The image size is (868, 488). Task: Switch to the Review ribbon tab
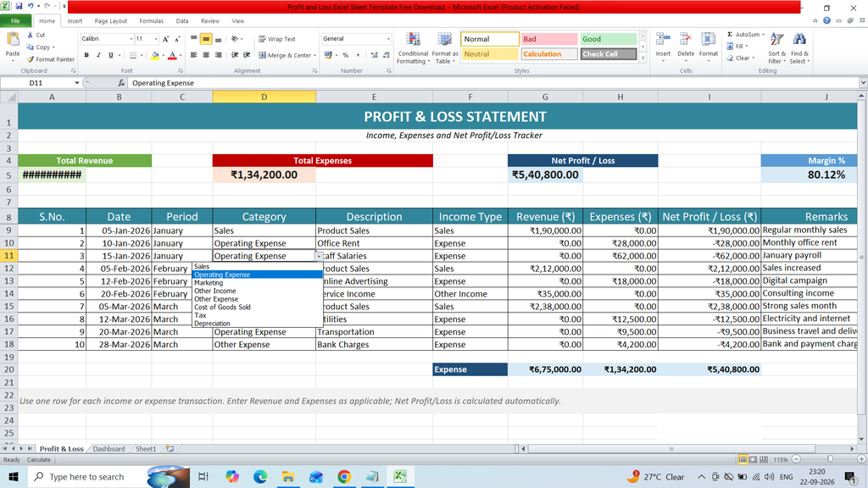click(x=210, y=21)
